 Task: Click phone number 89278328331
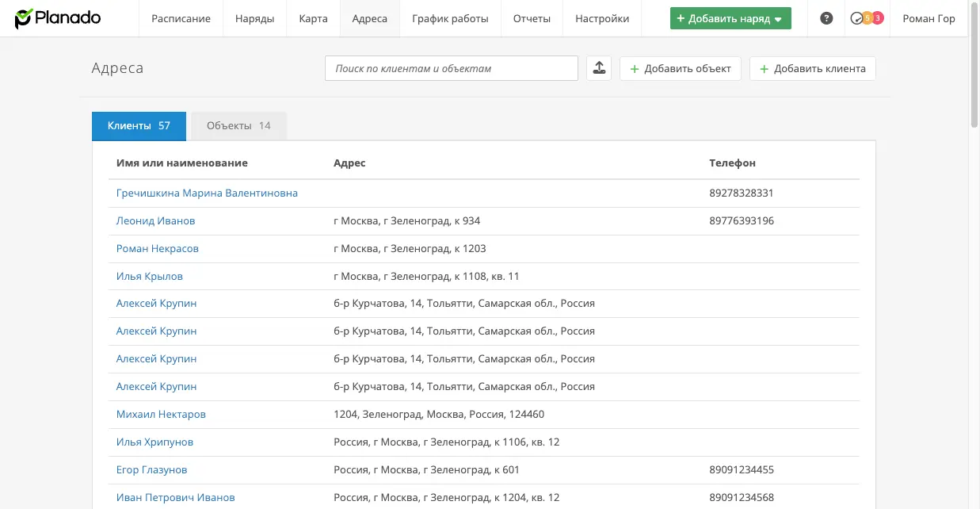click(742, 193)
